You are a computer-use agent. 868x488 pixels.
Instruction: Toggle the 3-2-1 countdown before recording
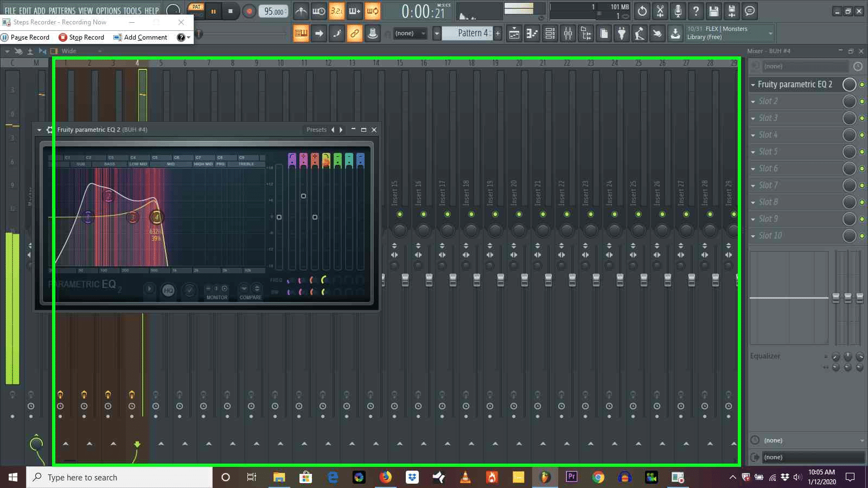point(336,11)
